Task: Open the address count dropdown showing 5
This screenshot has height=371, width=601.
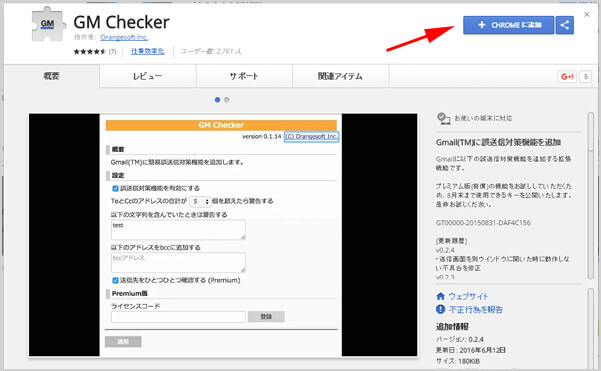Action: coord(200,201)
